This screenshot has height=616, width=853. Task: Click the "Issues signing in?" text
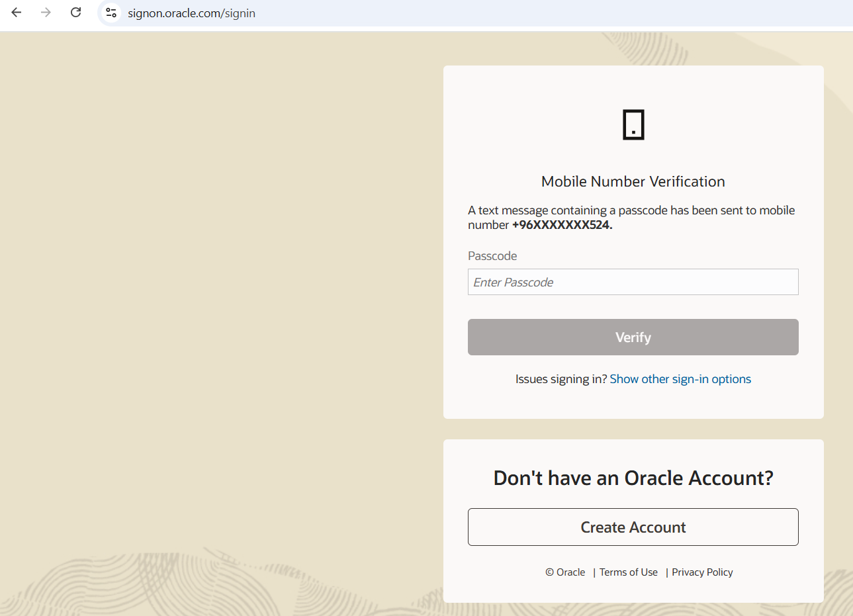tap(561, 379)
